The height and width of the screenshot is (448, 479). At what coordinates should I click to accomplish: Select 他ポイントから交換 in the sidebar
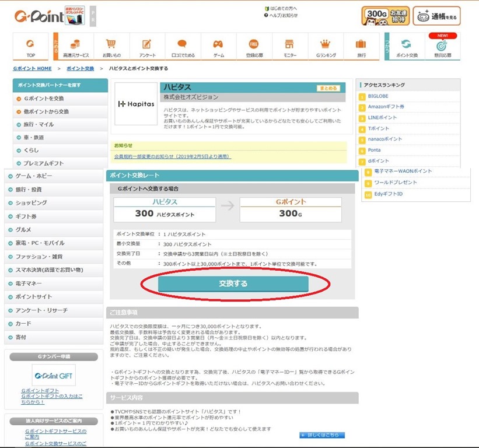pyautogui.click(x=61, y=112)
